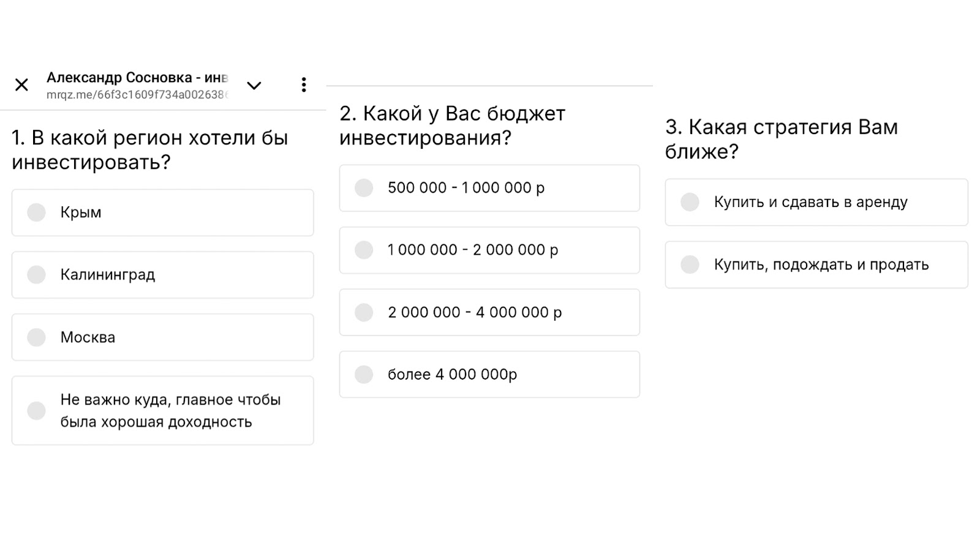Image resolution: width=980 pixels, height=551 pixels.
Task: Pick Москва as the investment region
Action: click(x=162, y=337)
